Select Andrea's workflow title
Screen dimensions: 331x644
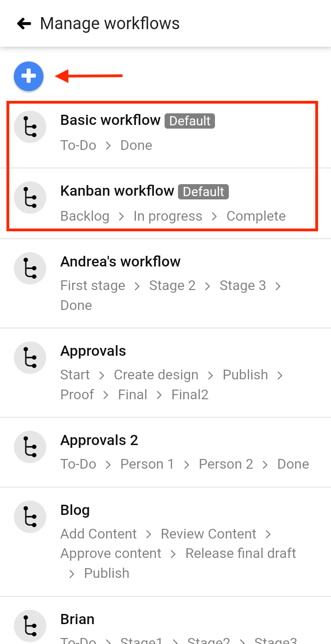tap(120, 261)
